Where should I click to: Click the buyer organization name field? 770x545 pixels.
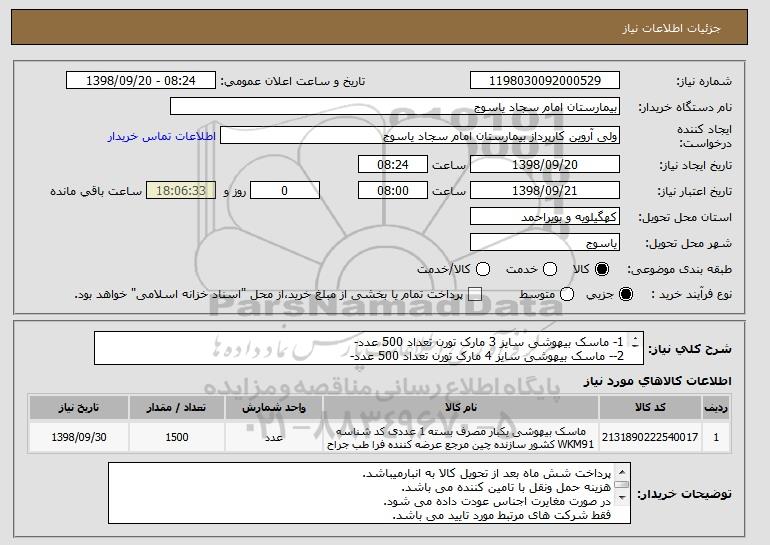click(395, 107)
